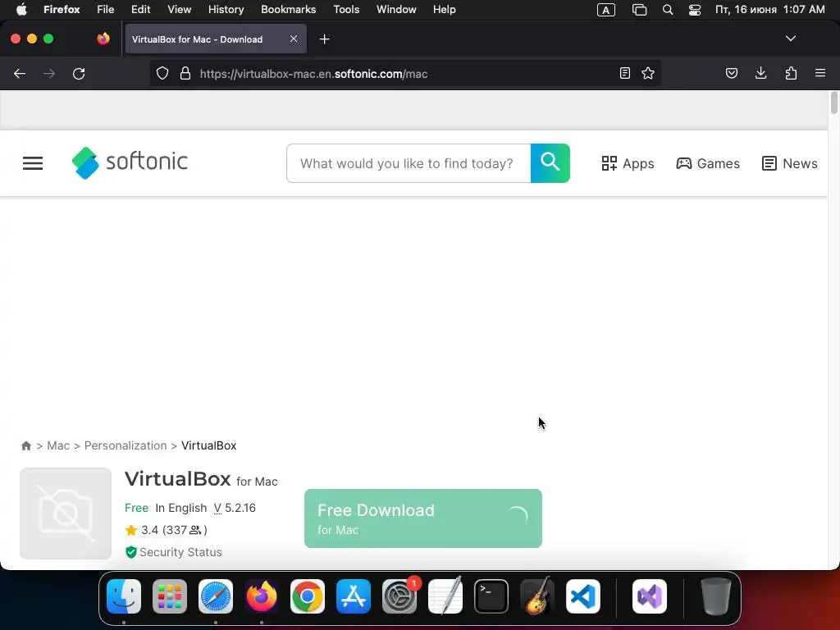Click the Free Download for Mac button

(x=423, y=518)
